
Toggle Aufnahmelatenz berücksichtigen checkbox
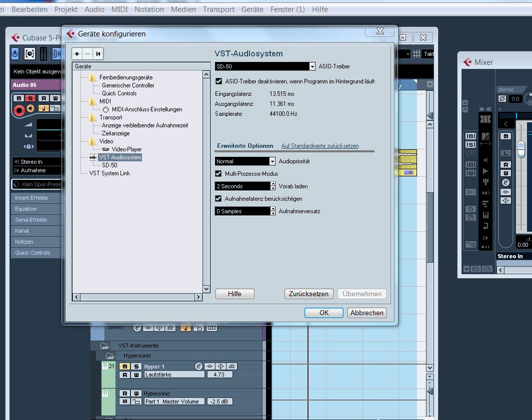pyautogui.click(x=218, y=199)
